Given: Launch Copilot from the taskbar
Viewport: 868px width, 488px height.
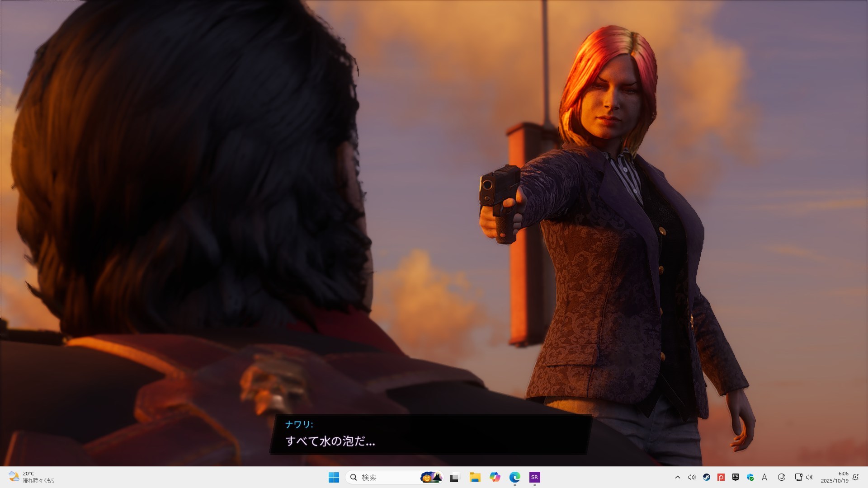Looking at the screenshot, I should [495, 477].
